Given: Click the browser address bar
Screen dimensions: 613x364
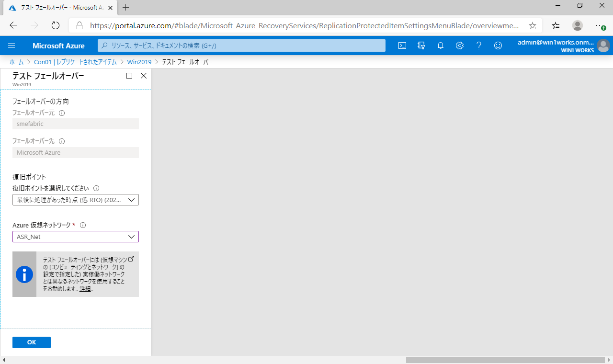Looking at the screenshot, I should click(304, 25).
